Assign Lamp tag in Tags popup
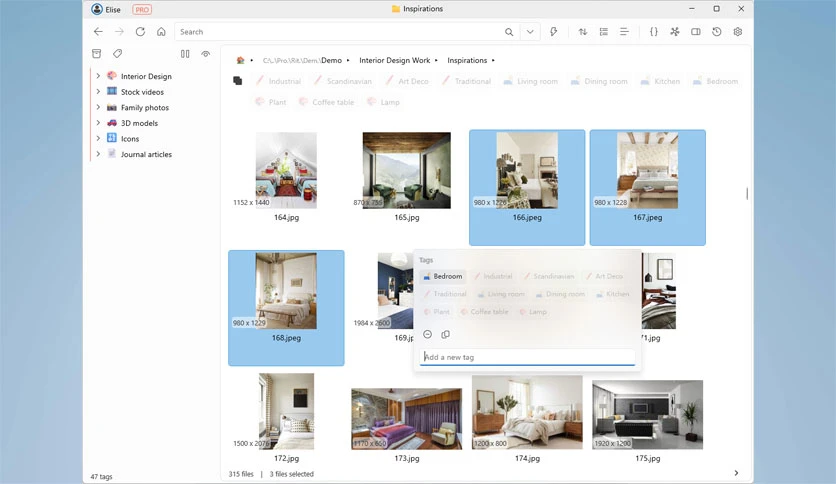The image size is (836, 484). [x=533, y=311]
